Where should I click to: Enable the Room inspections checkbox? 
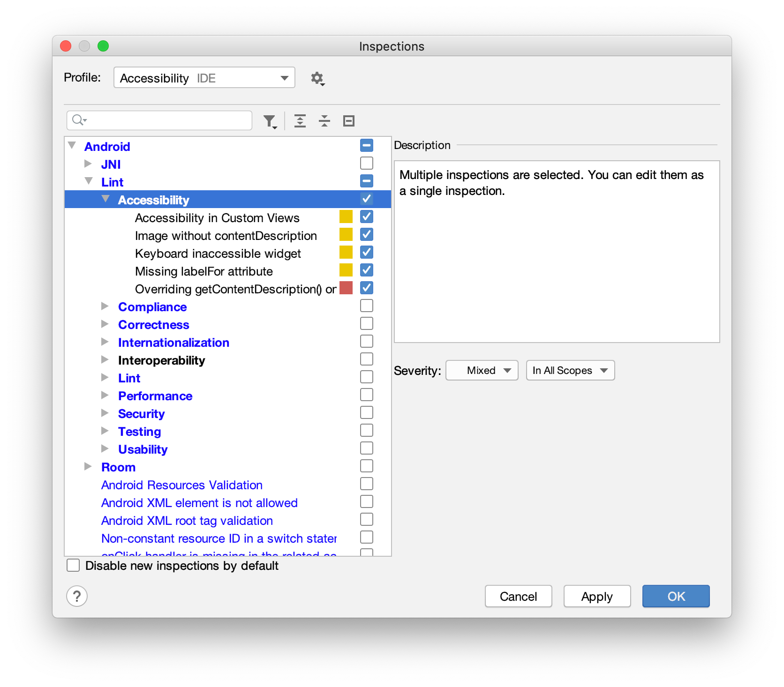(367, 466)
